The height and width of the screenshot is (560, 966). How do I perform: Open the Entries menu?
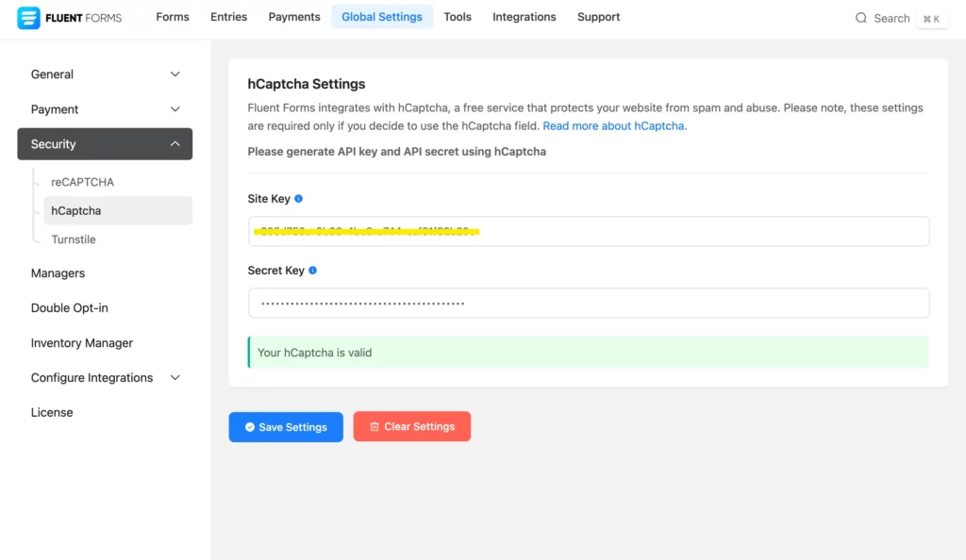tap(228, 17)
